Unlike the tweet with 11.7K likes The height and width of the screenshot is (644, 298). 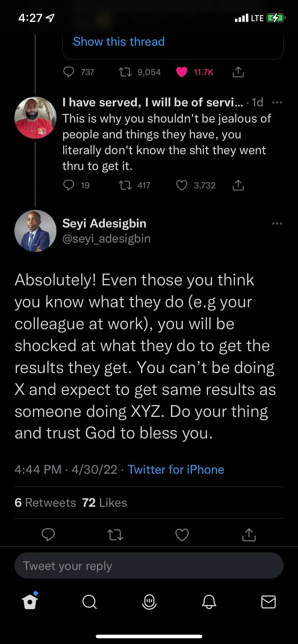[182, 72]
